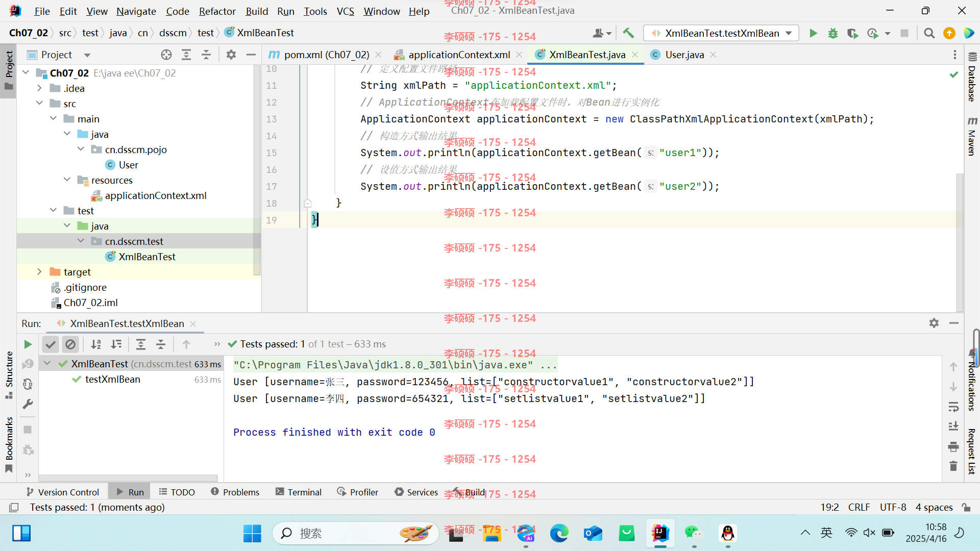
Task: Expand all nodes in Project panel
Action: click(x=186, y=55)
